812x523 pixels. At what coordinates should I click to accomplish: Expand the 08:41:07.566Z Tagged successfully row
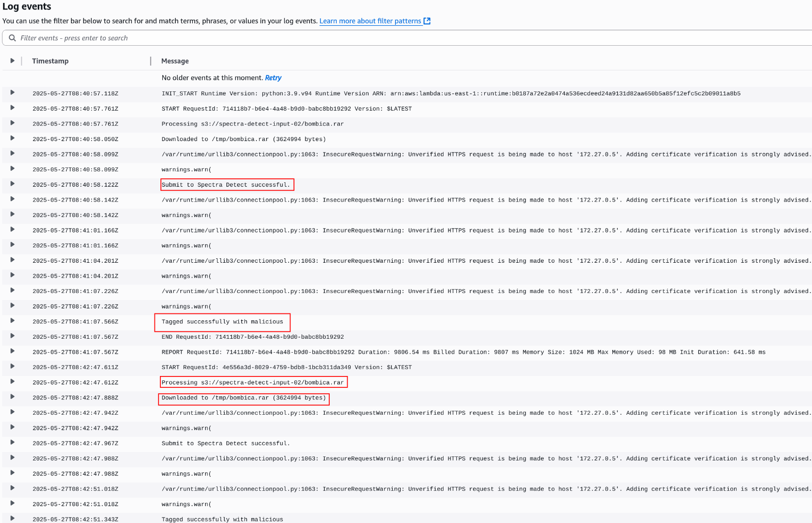[12, 321]
